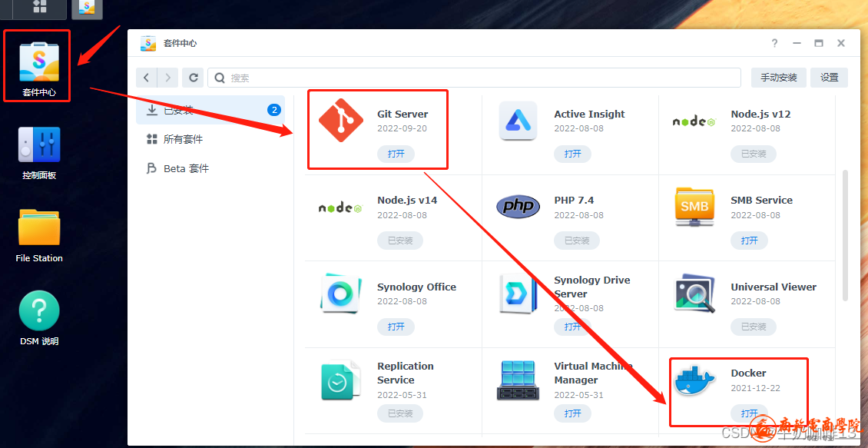
Task: Open SMB Service with its 打开 button
Action: tap(749, 241)
